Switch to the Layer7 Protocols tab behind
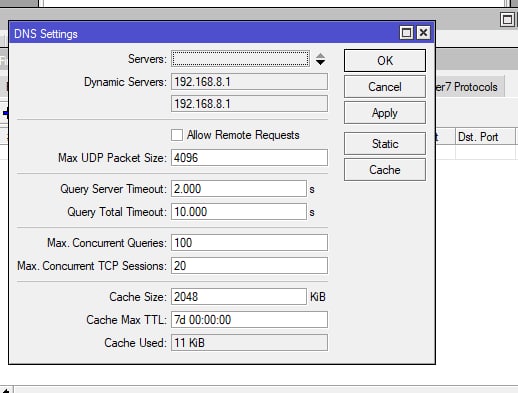 469,87
